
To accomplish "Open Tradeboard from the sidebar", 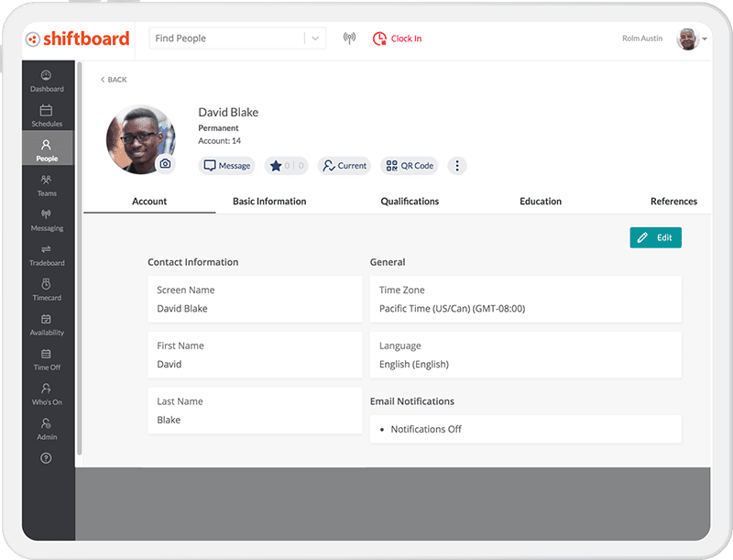I will tap(47, 255).
